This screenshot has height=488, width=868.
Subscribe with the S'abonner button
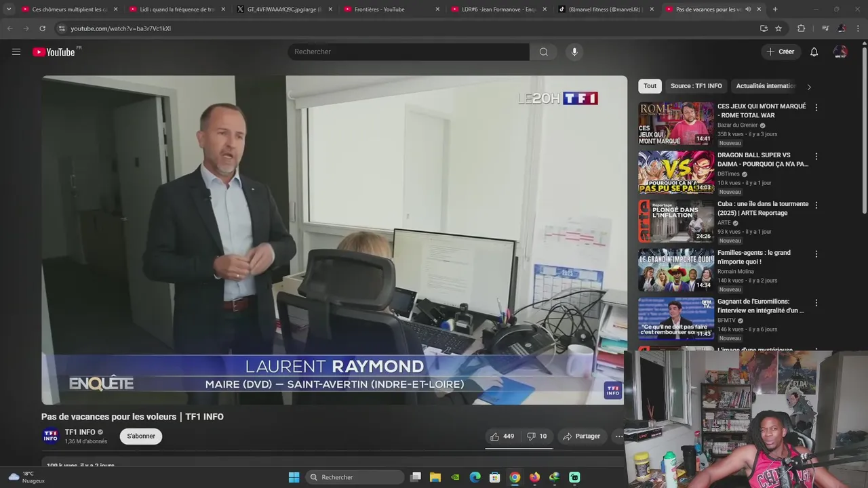tap(141, 436)
